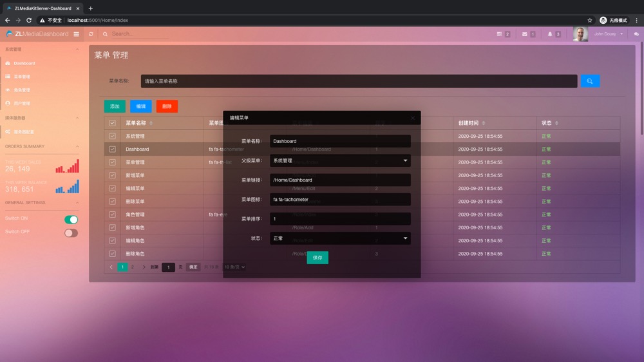Uncheck the 删除菜单 row checkbox
The height and width of the screenshot is (362, 644).
coord(112,202)
